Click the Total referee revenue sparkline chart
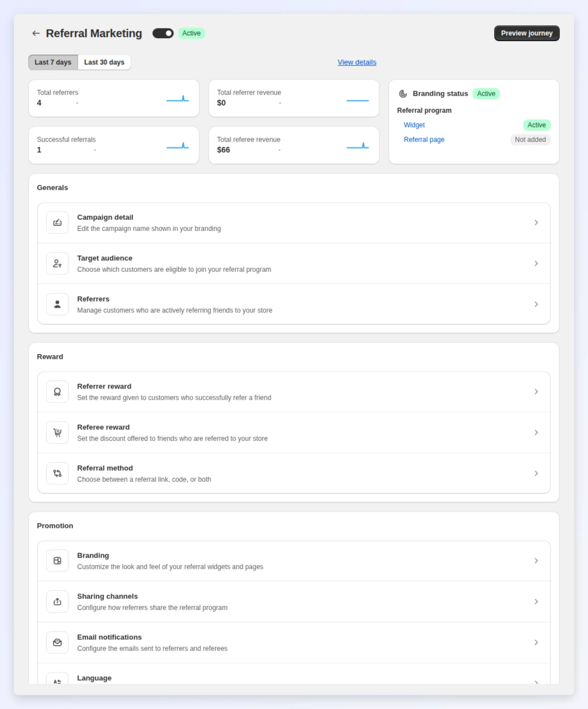 point(357,145)
